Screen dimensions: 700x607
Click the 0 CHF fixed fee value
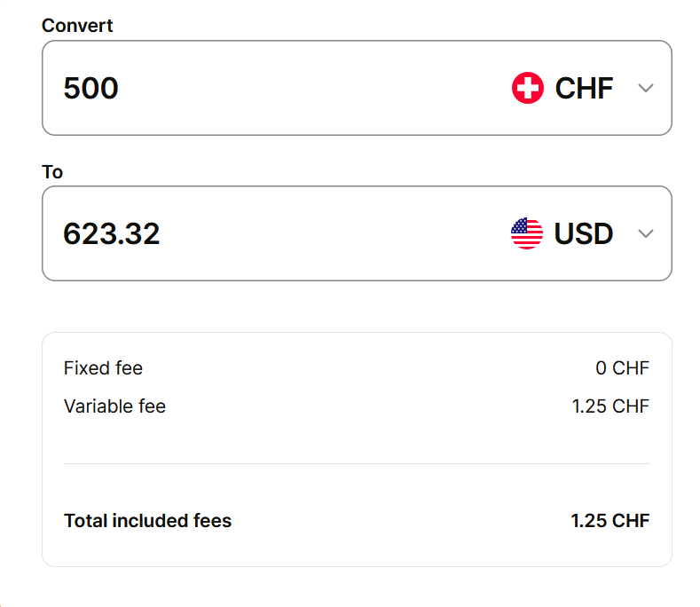(622, 367)
